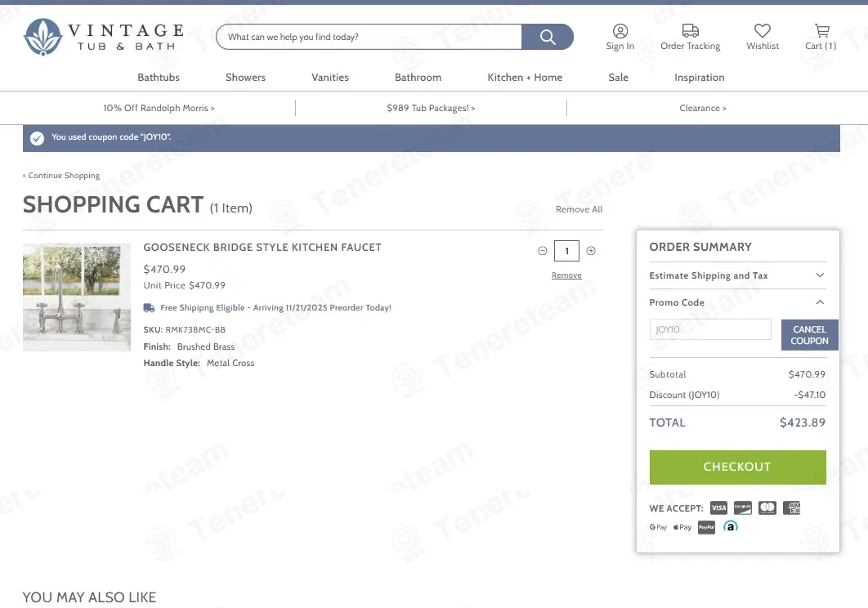Click the Unit Price $470.99 text
868x608 pixels.
(185, 286)
